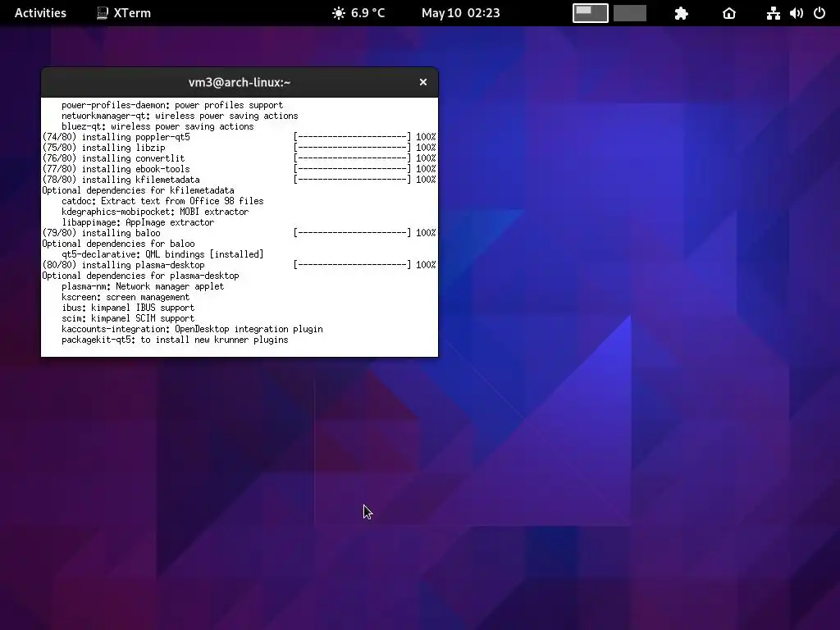The image size is (840, 630).
Task: Open the clock showing May 10 02:23
Action: [x=461, y=13]
